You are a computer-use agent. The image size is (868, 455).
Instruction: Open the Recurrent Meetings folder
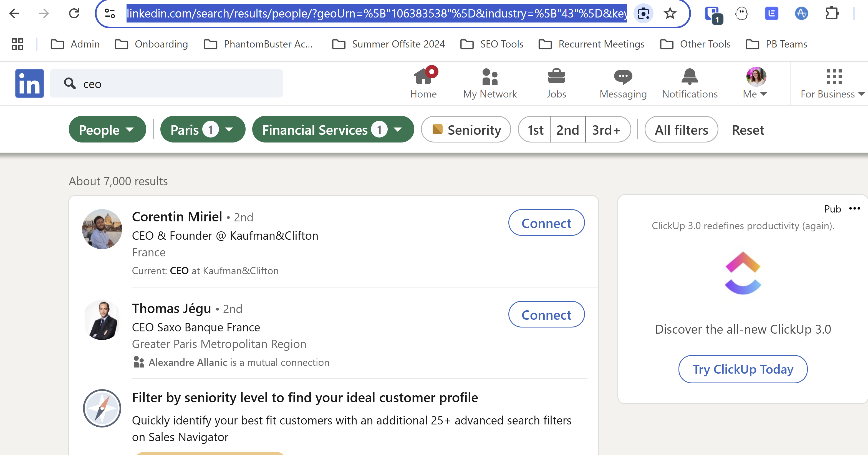pyautogui.click(x=592, y=44)
